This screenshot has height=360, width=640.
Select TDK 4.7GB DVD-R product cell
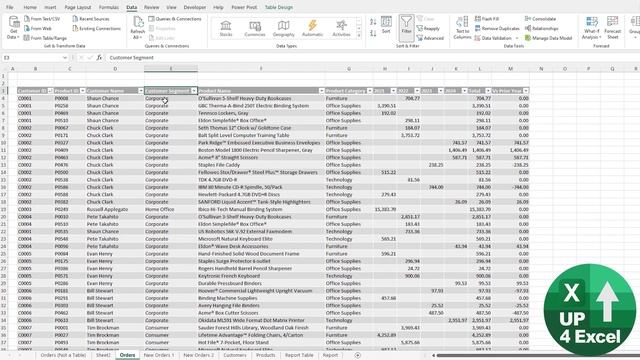[261, 180]
